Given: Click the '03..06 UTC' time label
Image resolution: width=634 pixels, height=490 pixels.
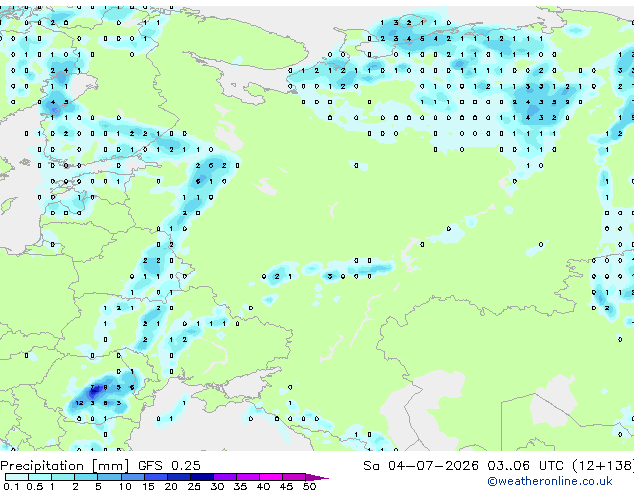Looking at the screenshot, I should tap(525, 466).
